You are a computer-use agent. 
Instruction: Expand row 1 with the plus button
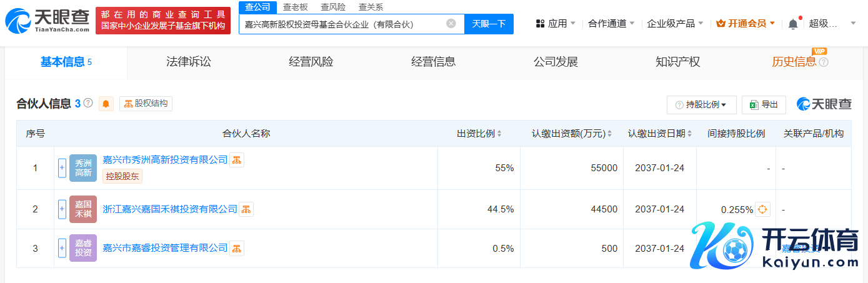click(x=62, y=167)
